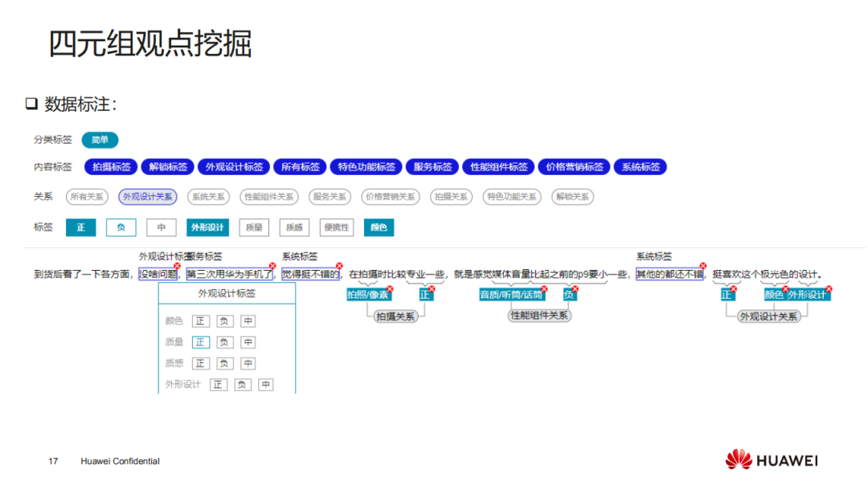
Task: Toggle the 中 label button in label row
Action: (161, 227)
